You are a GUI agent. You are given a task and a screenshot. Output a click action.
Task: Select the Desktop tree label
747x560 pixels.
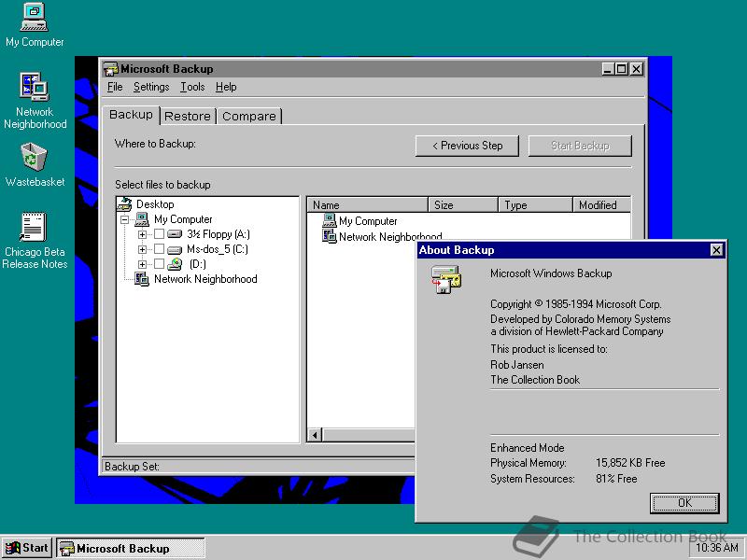click(x=155, y=204)
